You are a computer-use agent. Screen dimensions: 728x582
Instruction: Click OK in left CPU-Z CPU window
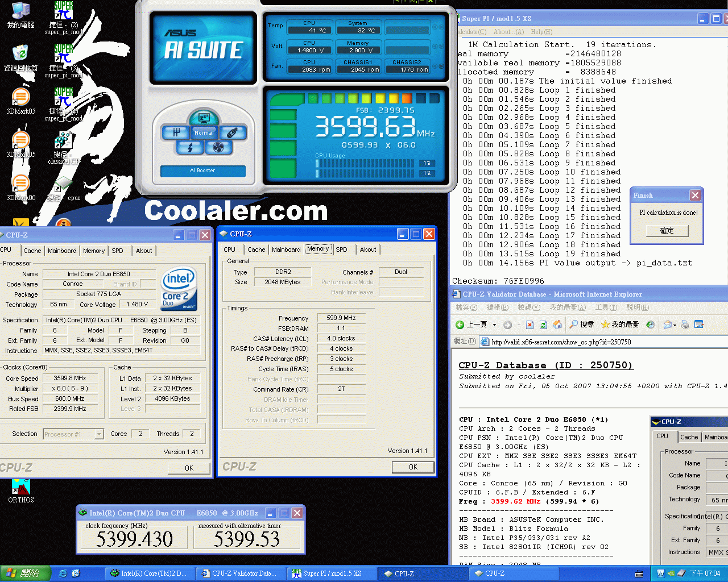pos(189,468)
